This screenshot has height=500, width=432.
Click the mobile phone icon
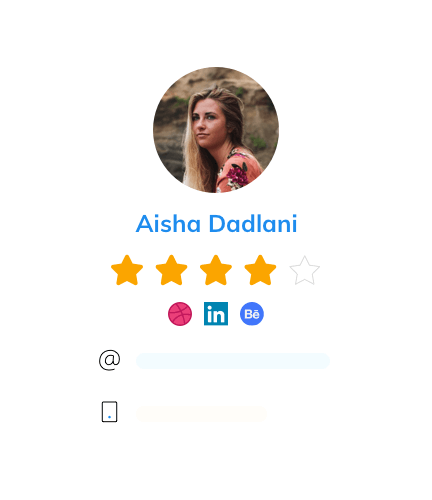109,412
